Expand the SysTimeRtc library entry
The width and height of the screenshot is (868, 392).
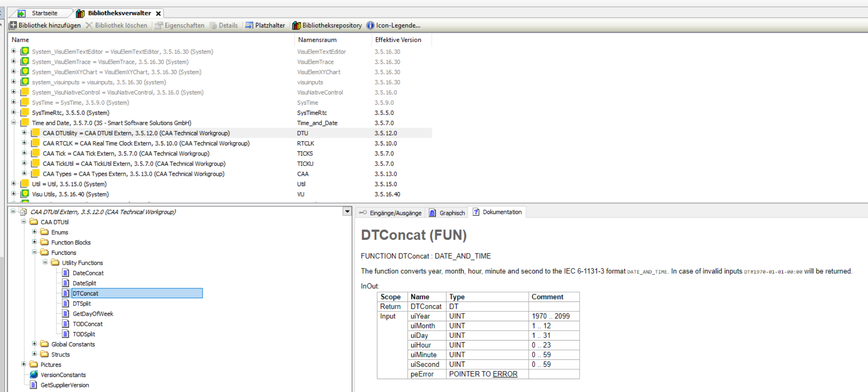coord(14,112)
